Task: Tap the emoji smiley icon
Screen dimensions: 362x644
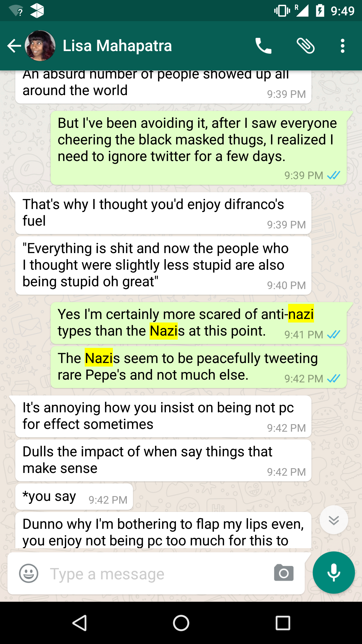Action: point(29,574)
